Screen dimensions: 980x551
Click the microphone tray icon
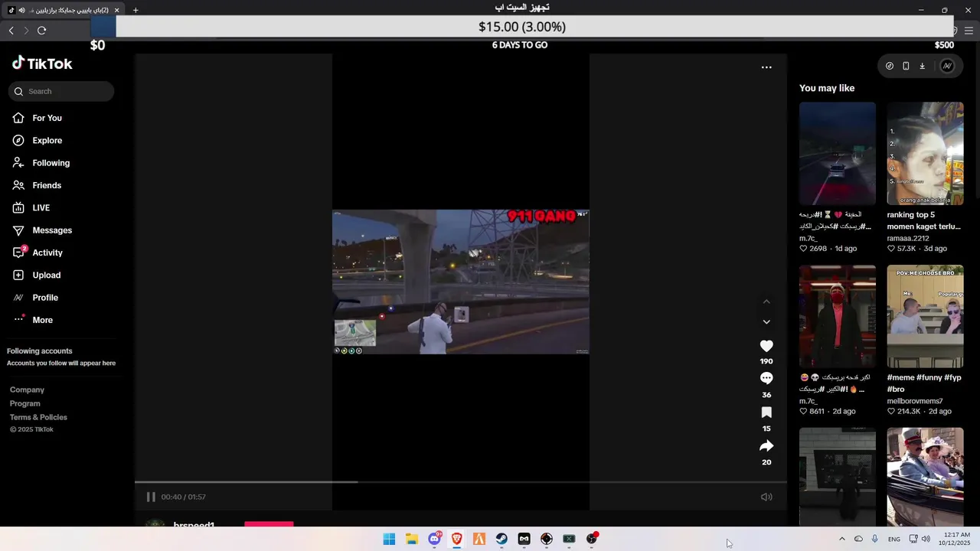[x=875, y=539]
